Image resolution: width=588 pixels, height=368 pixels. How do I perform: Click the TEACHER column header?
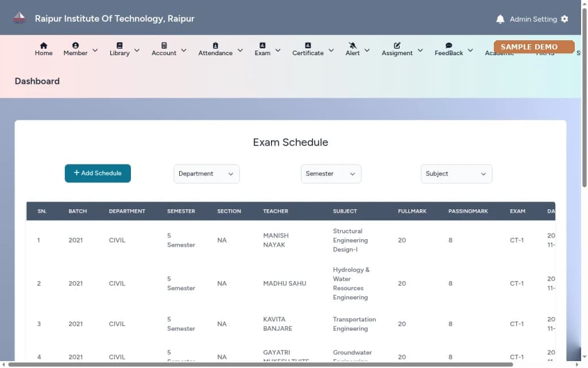click(276, 212)
